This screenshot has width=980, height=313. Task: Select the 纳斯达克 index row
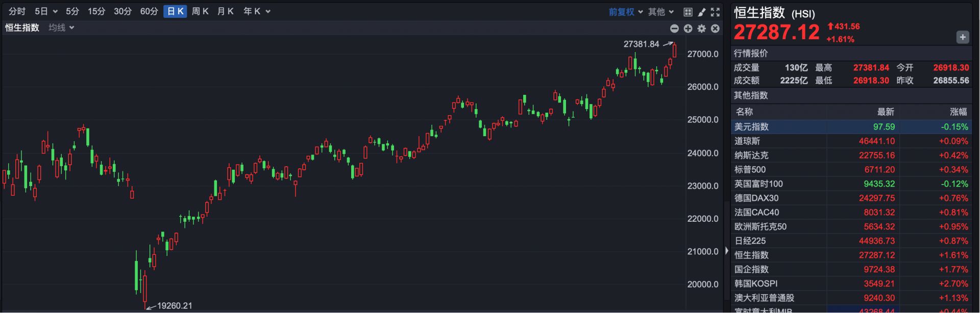pyautogui.click(x=851, y=155)
